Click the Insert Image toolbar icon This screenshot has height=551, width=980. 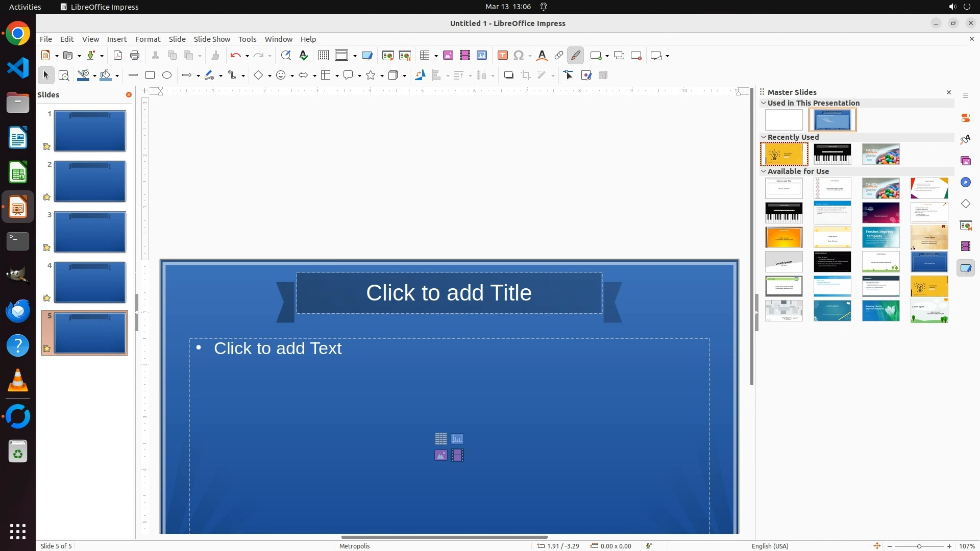tap(448, 56)
